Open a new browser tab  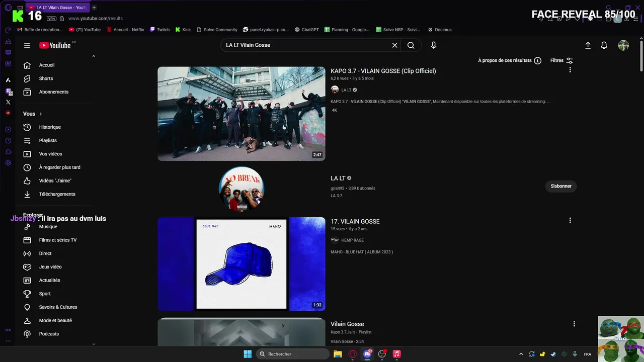(x=94, y=8)
